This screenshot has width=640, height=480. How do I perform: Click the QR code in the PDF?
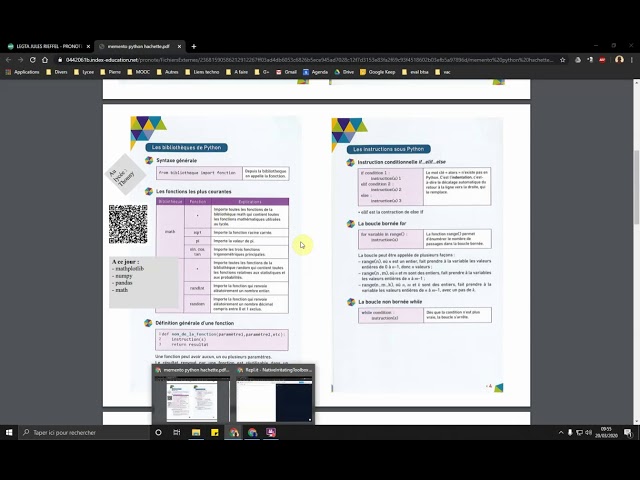pos(128,224)
